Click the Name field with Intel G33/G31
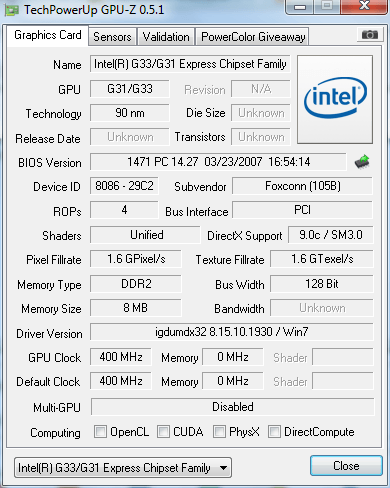Screen dimensions: 390x488 coord(190,64)
